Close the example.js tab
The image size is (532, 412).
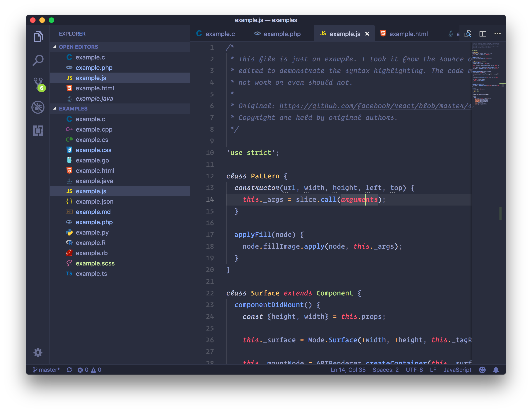tap(367, 34)
